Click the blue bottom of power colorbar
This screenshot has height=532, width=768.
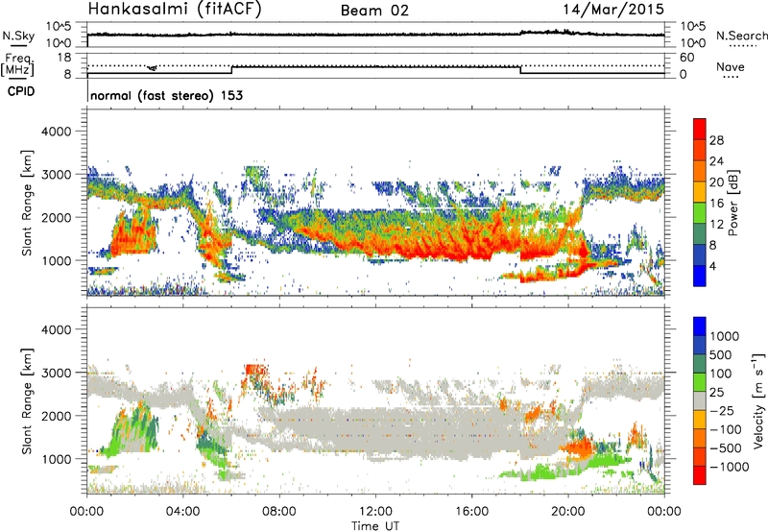tap(700, 277)
